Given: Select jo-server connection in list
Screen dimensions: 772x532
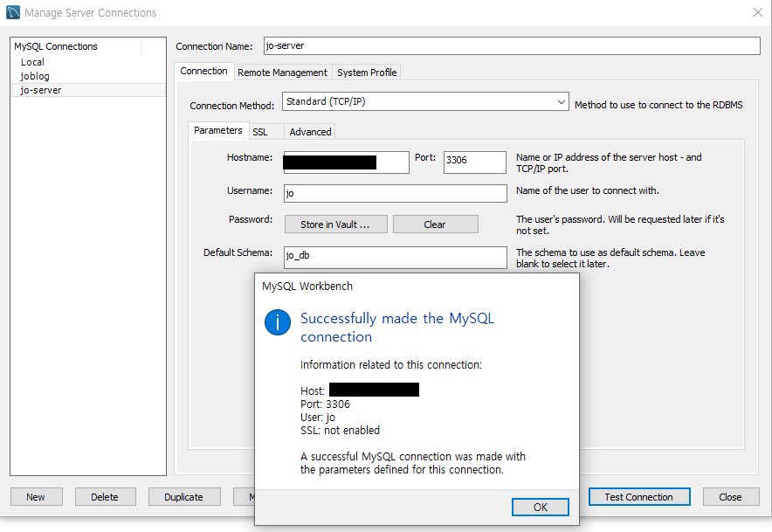Looking at the screenshot, I should pyautogui.click(x=88, y=90).
